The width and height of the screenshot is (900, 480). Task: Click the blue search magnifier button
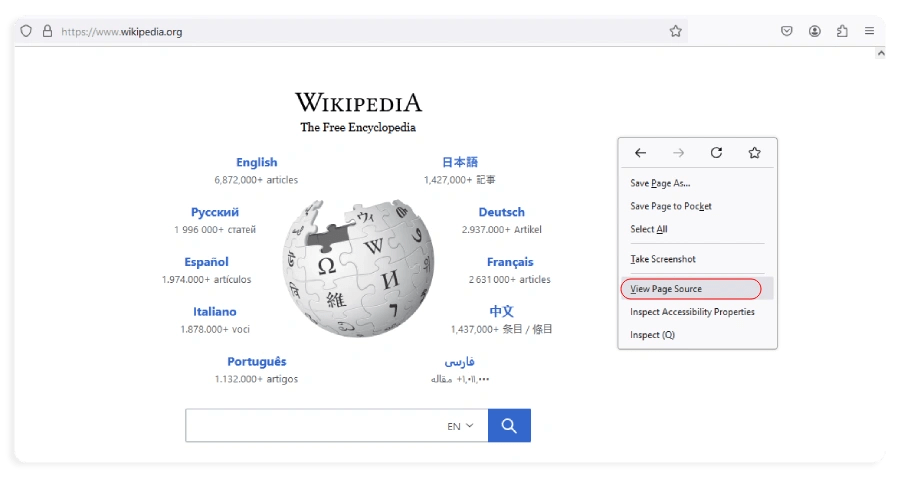509,425
